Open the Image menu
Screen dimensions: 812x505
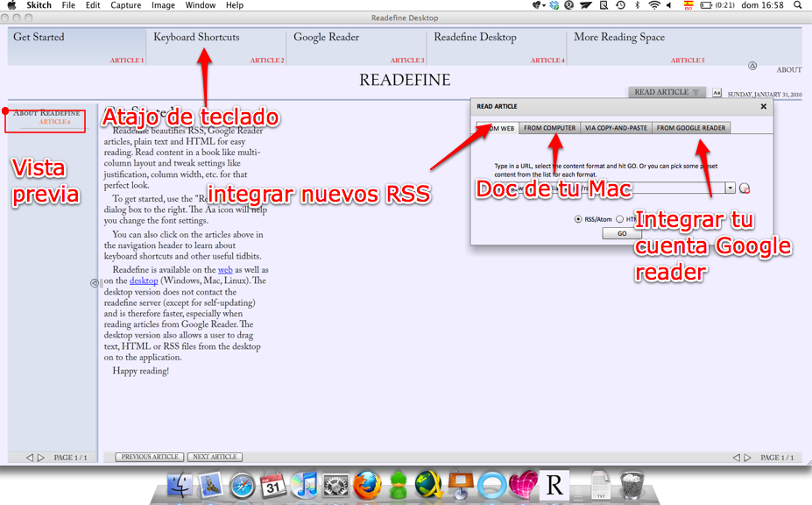(163, 5)
